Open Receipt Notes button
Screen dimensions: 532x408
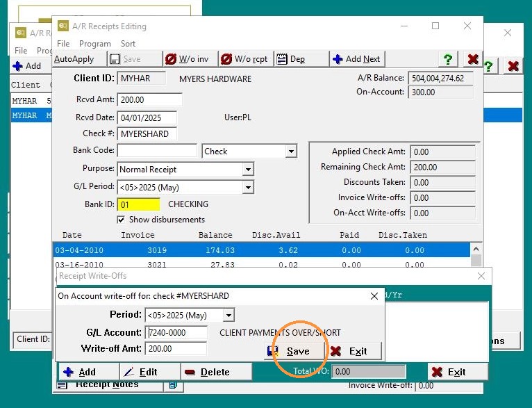pyautogui.click(x=107, y=385)
